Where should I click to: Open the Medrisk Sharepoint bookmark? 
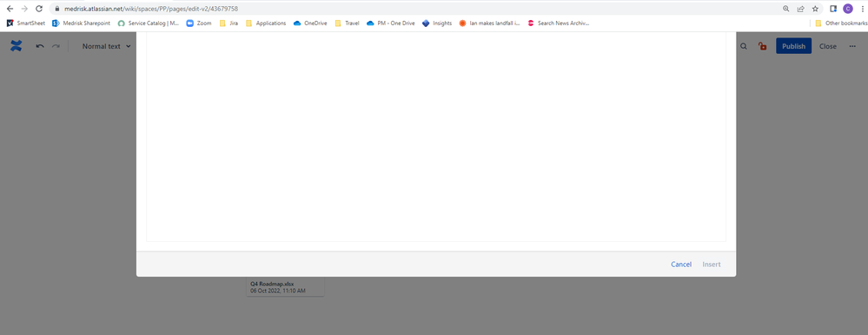pyautogui.click(x=81, y=23)
